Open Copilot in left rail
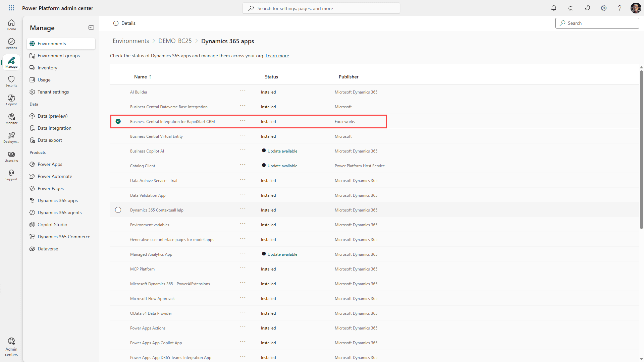The height and width of the screenshot is (362, 644). coord(11,100)
